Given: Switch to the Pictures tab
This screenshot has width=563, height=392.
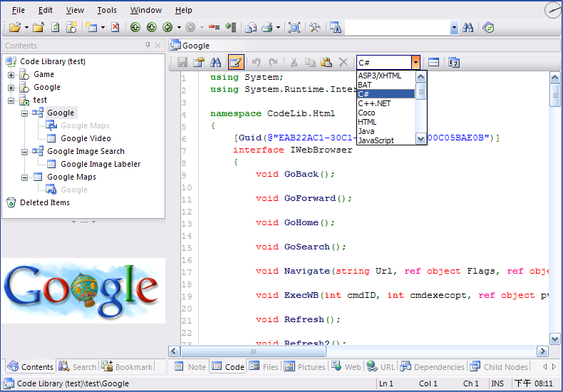Looking at the screenshot, I should tap(304, 367).
